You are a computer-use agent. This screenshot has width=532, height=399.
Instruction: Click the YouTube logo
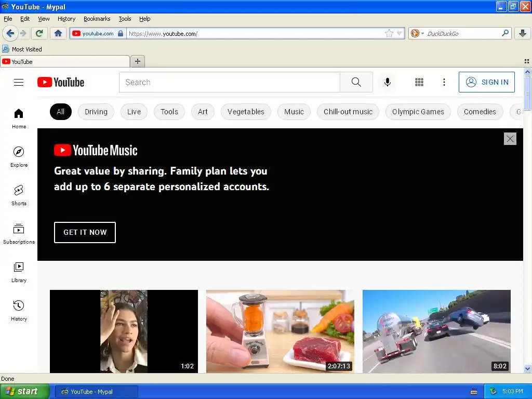[x=61, y=82]
